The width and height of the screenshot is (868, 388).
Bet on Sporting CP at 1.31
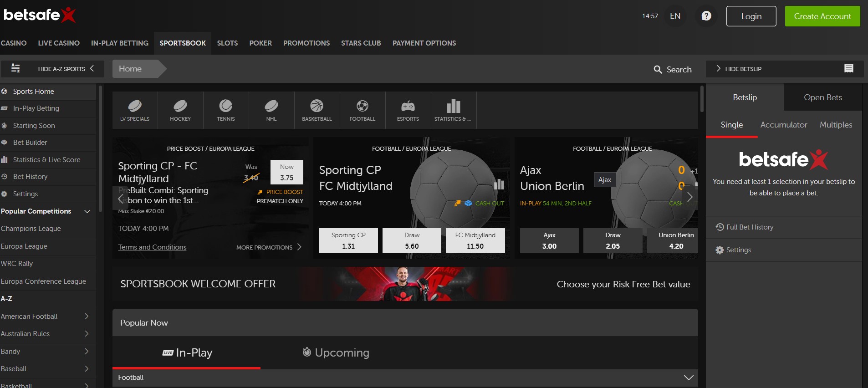pyautogui.click(x=348, y=240)
